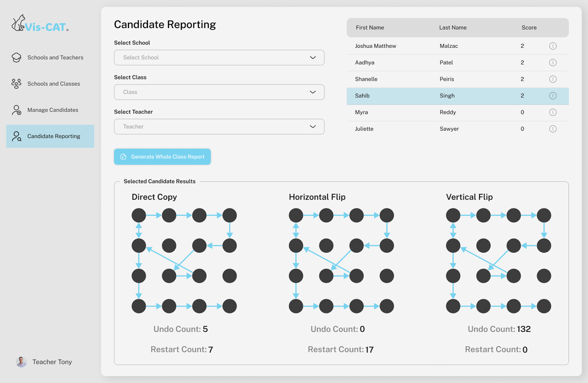The height and width of the screenshot is (383, 588).
Task: Open the Class dropdown
Action: 219,92
